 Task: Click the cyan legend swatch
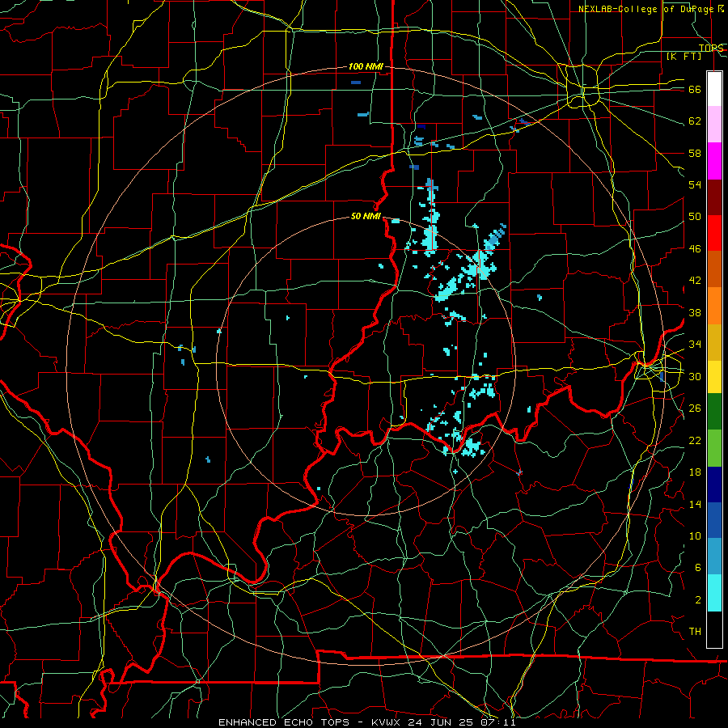[714, 593]
